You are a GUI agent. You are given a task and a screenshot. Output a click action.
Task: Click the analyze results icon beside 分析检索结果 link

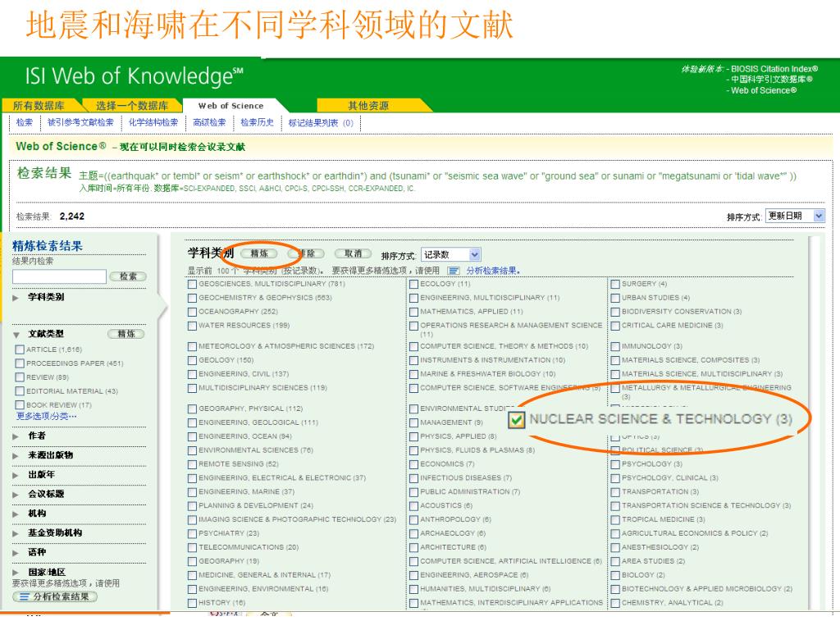click(454, 271)
